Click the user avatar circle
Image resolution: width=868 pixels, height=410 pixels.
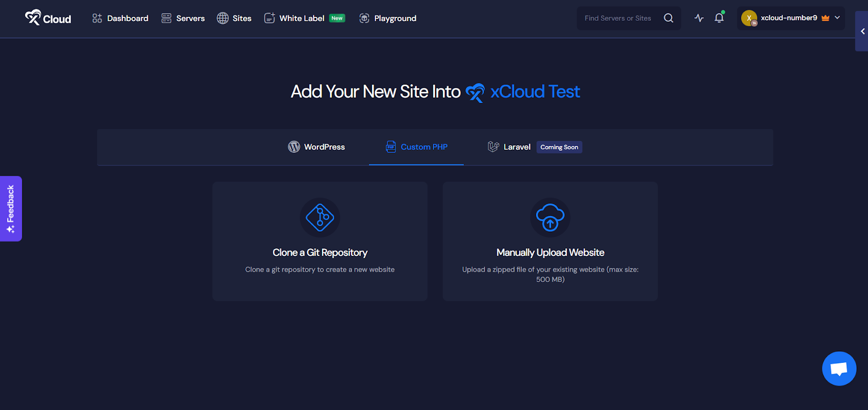(x=749, y=18)
